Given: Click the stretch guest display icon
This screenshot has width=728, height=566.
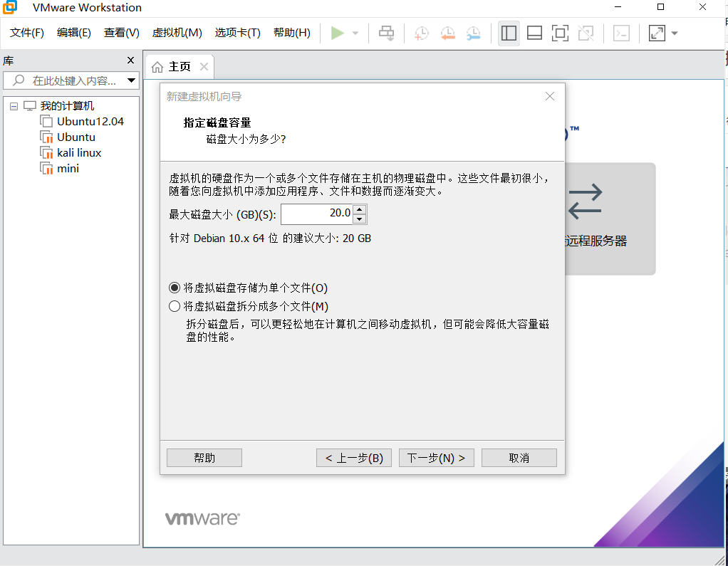Looking at the screenshot, I should click(657, 33).
